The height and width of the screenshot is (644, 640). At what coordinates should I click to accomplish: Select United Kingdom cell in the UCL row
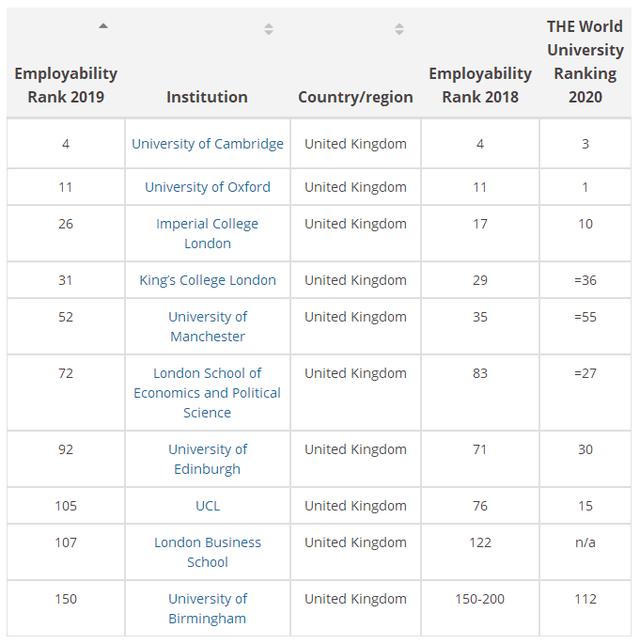click(355, 506)
